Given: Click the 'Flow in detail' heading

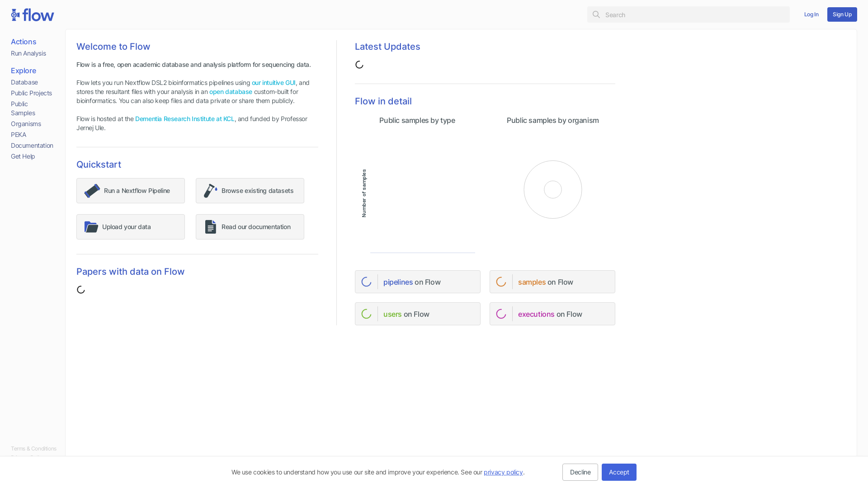Looking at the screenshot, I should click(x=383, y=101).
